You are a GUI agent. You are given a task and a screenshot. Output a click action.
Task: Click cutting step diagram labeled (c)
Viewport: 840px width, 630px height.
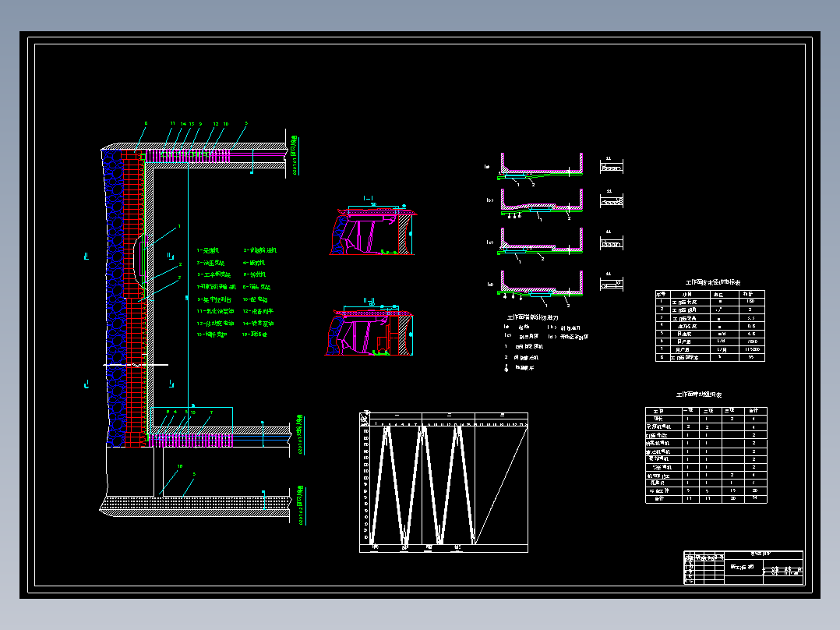(x=541, y=244)
